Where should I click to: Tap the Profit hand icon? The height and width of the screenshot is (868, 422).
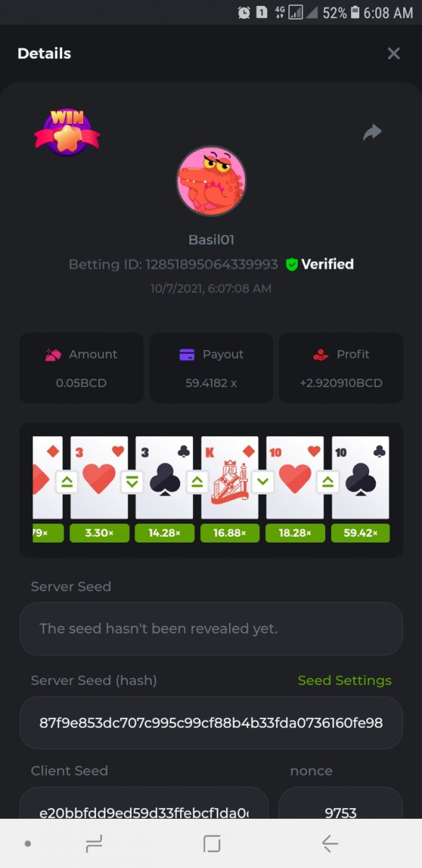[x=321, y=354]
